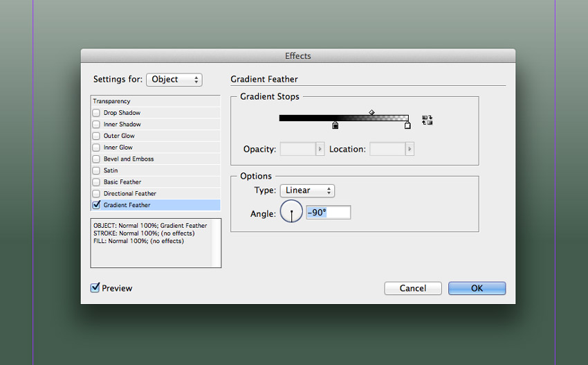The image size is (588, 365).
Task: Click the Cancel button
Action: coord(413,288)
